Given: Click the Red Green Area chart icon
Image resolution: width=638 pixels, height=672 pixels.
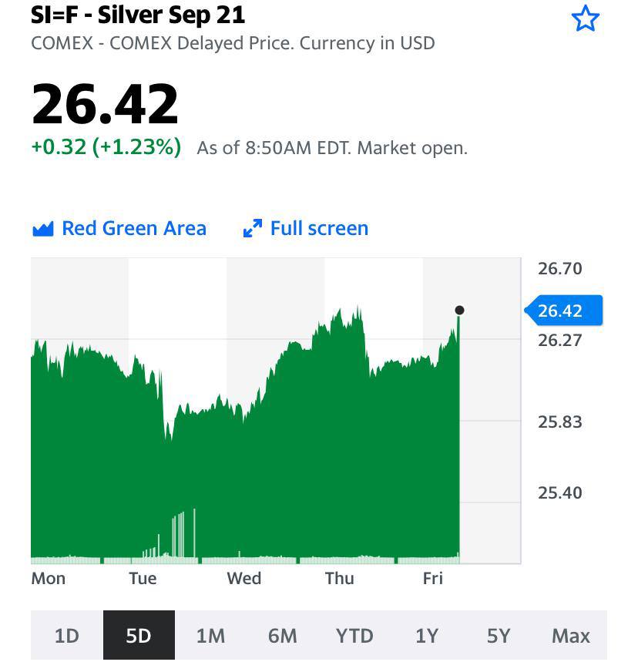Looking at the screenshot, I should [x=43, y=229].
